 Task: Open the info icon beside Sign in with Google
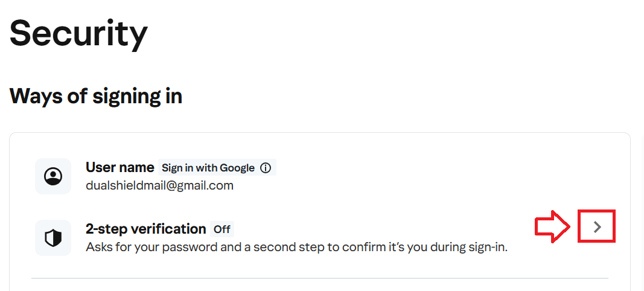click(265, 168)
